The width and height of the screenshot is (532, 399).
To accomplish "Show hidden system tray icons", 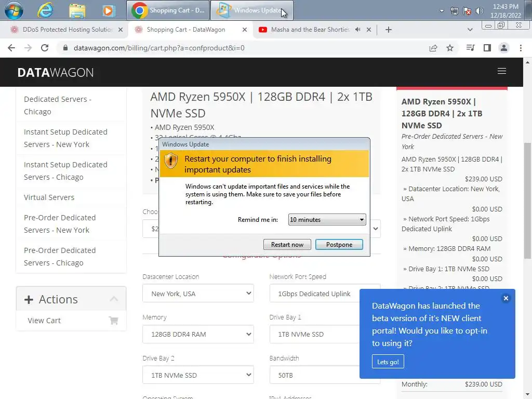I will [x=442, y=11].
